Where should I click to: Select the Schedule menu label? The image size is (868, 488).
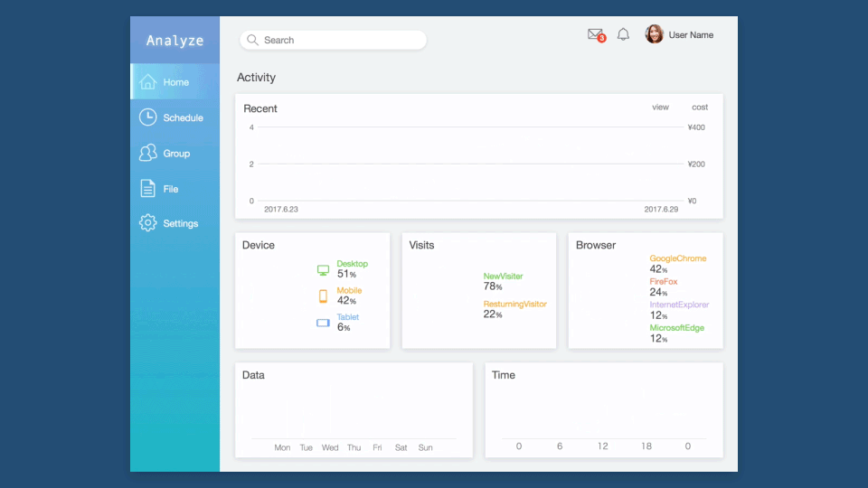tap(183, 117)
